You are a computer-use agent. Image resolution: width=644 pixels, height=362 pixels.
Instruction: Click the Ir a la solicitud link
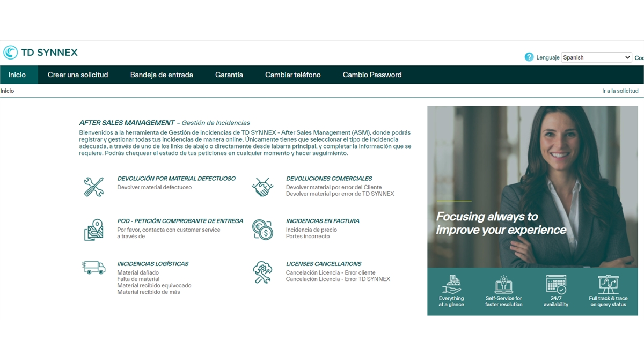(620, 91)
